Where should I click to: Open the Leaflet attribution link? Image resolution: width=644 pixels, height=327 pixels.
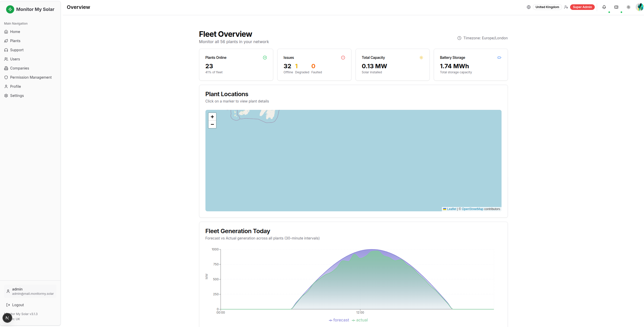(x=452, y=209)
